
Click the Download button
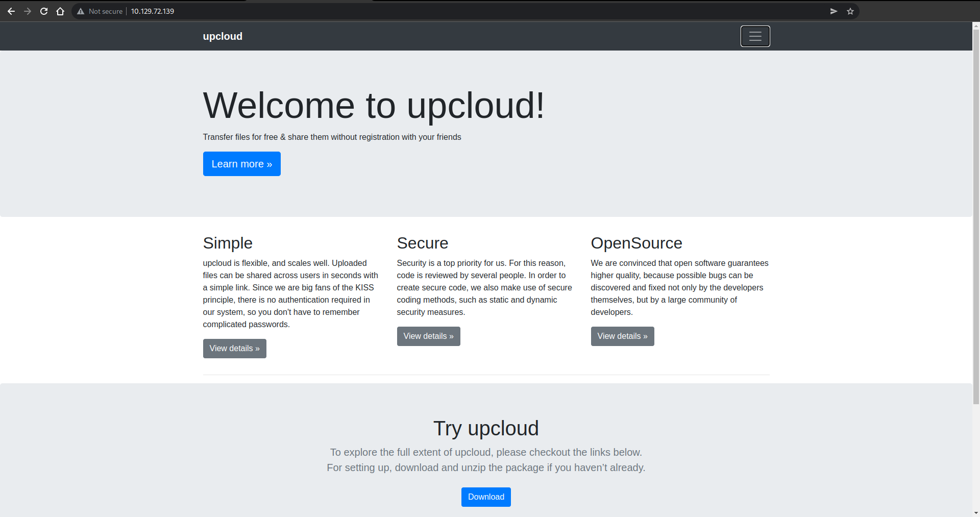pos(486,497)
